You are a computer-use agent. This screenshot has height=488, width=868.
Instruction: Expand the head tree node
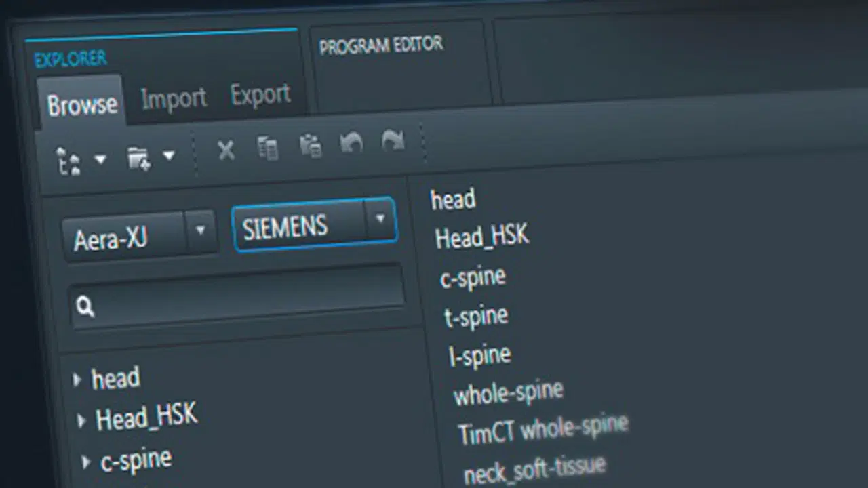[x=77, y=379]
